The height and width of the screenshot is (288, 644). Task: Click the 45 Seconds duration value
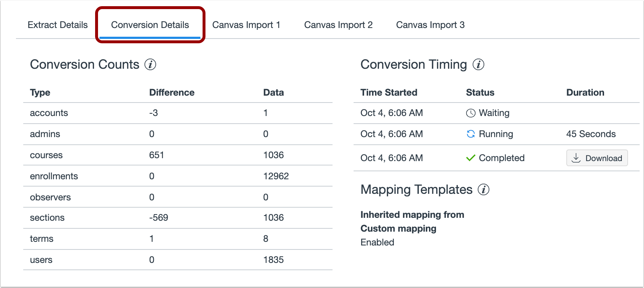pos(591,134)
